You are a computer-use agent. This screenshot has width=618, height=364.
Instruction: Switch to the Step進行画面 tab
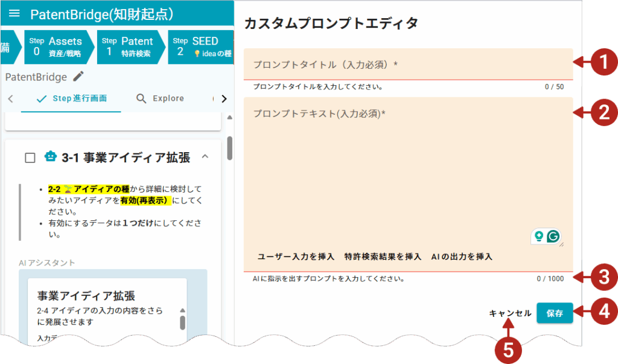pos(71,98)
